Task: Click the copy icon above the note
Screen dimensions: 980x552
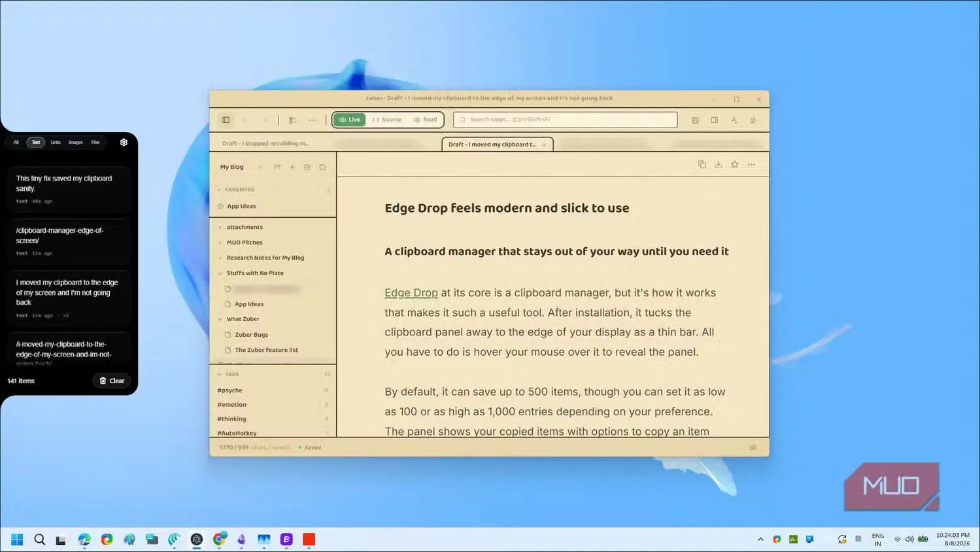Action: click(702, 164)
